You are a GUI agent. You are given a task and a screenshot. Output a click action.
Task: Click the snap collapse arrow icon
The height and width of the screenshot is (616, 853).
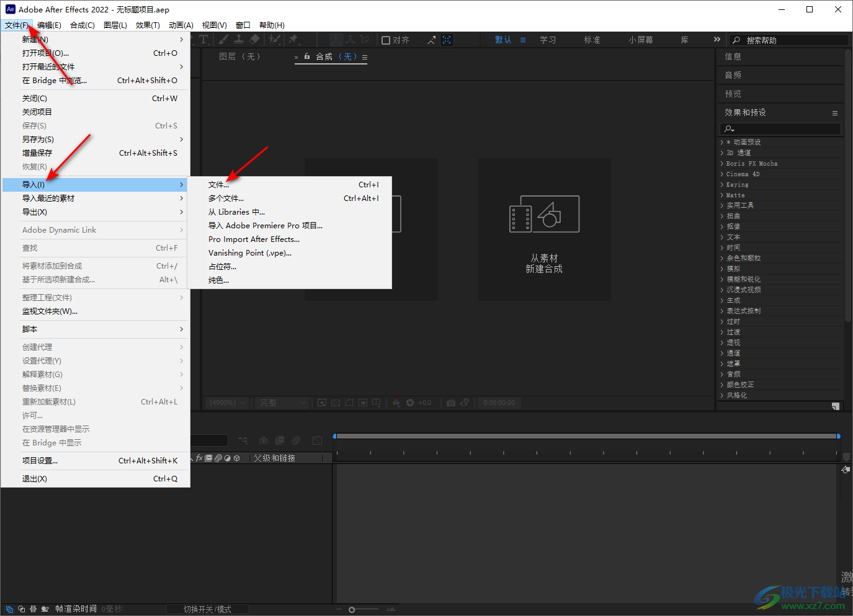(432, 40)
